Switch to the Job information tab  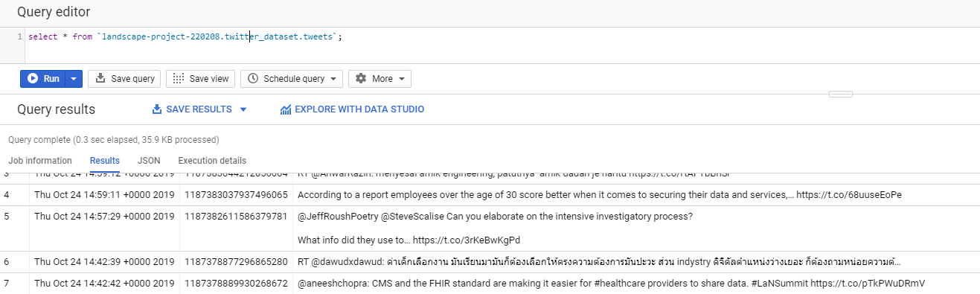pyautogui.click(x=40, y=161)
